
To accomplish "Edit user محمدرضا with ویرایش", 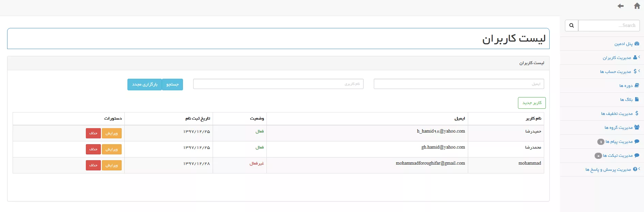I will pyautogui.click(x=112, y=149).
